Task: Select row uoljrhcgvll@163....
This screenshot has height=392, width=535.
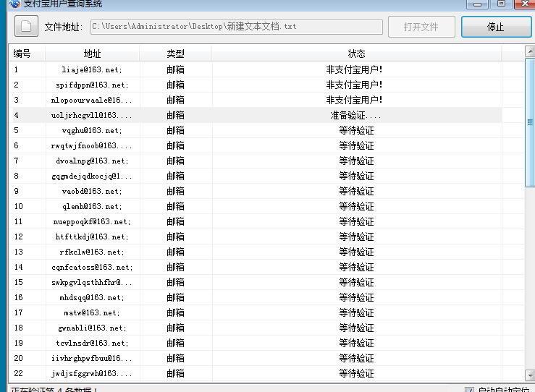Action: pos(256,115)
